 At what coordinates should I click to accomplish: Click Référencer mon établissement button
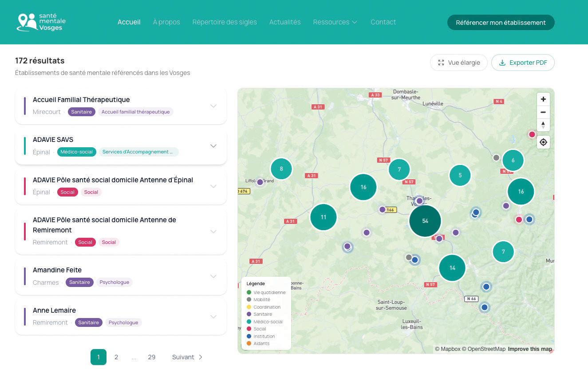pyautogui.click(x=501, y=23)
